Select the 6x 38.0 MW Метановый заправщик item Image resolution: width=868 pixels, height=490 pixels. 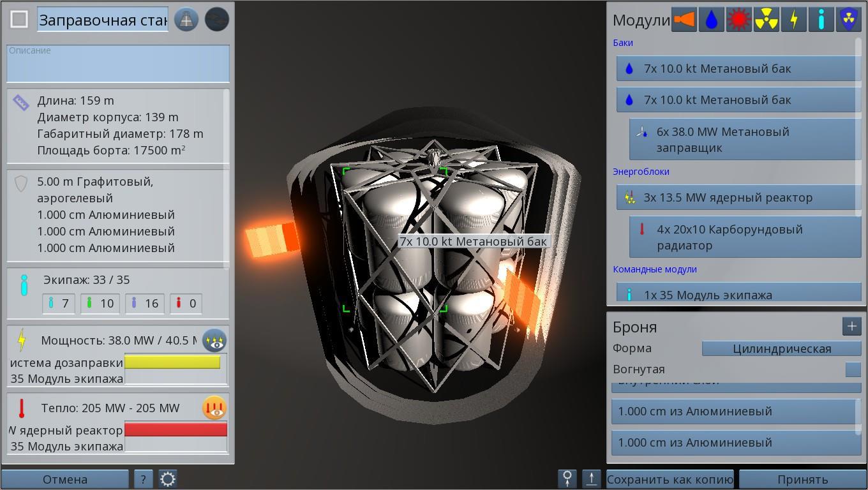[x=744, y=140]
